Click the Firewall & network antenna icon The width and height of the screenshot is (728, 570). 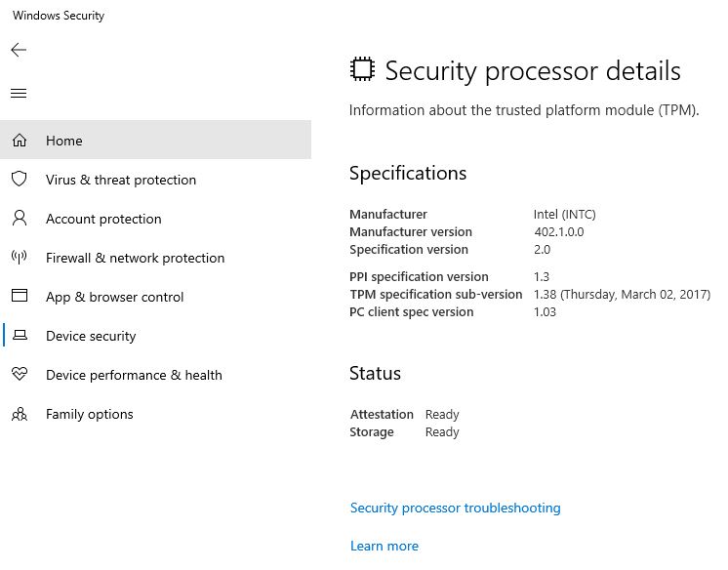(x=19, y=258)
